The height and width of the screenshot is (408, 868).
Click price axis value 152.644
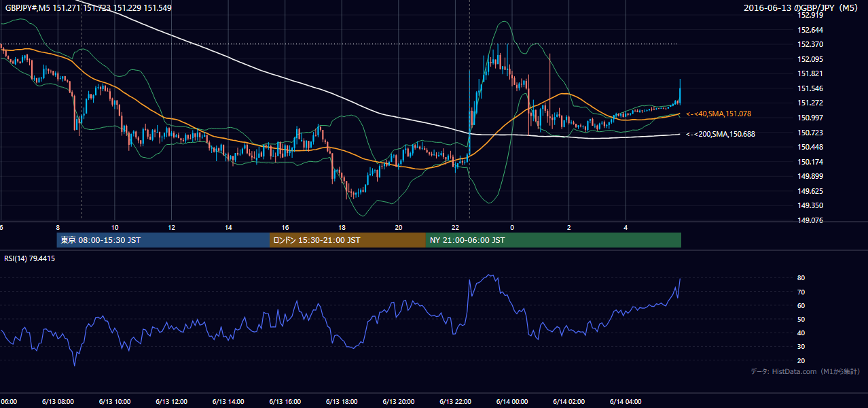810,30
